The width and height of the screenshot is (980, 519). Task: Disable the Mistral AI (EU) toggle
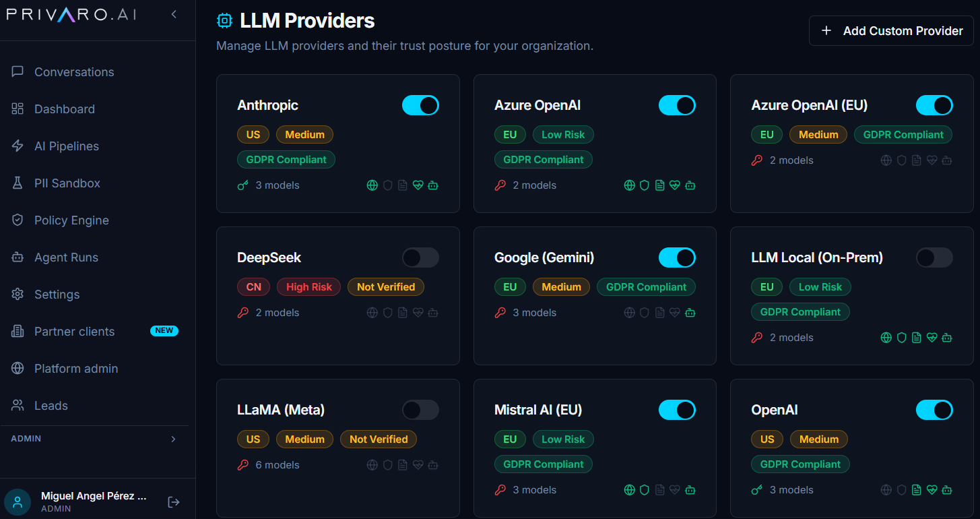point(677,410)
